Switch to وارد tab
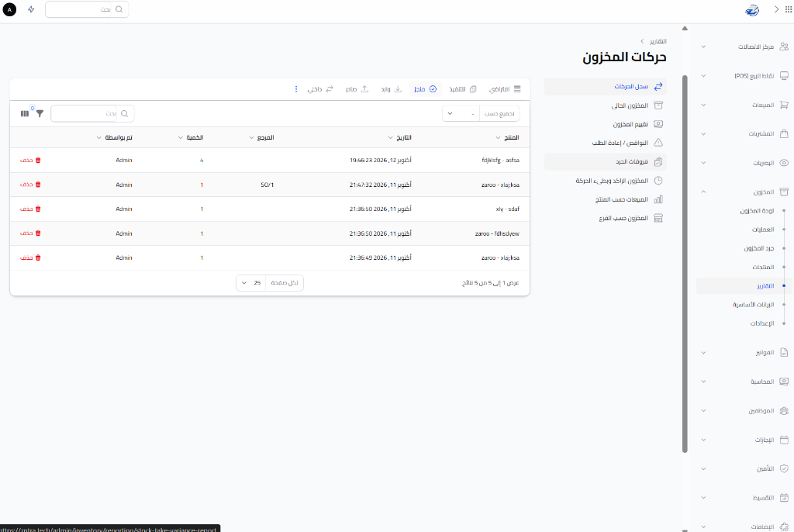794x532 pixels. tap(391, 89)
